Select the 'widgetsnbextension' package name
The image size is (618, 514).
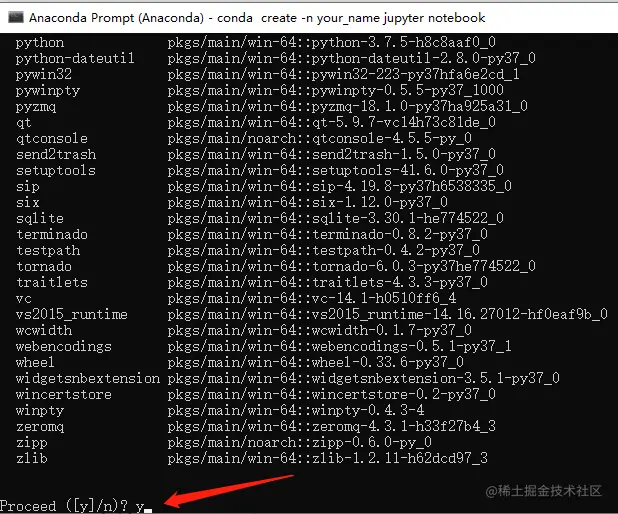pyautogui.click(x=87, y=378)
